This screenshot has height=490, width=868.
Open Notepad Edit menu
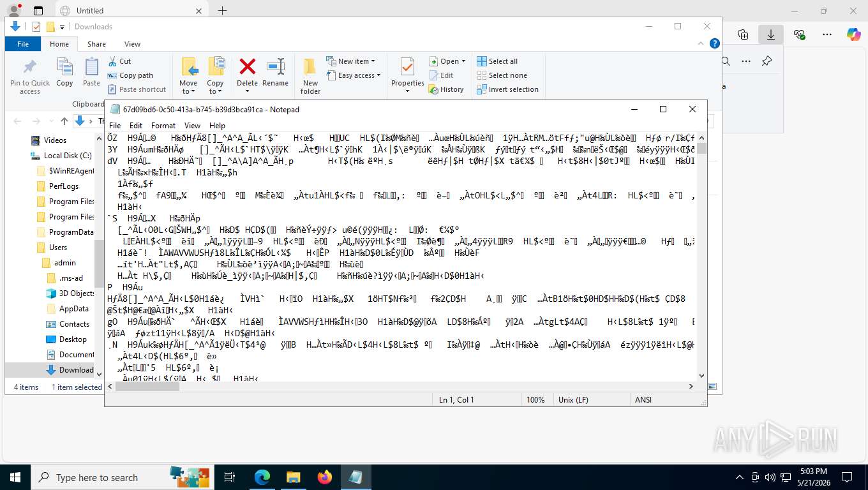(x=136, y=126)
